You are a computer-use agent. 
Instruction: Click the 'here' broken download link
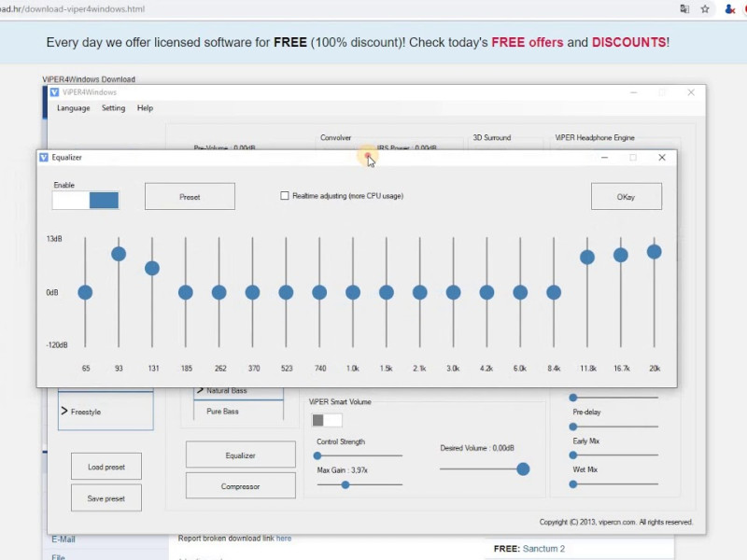tap(284, 539)
